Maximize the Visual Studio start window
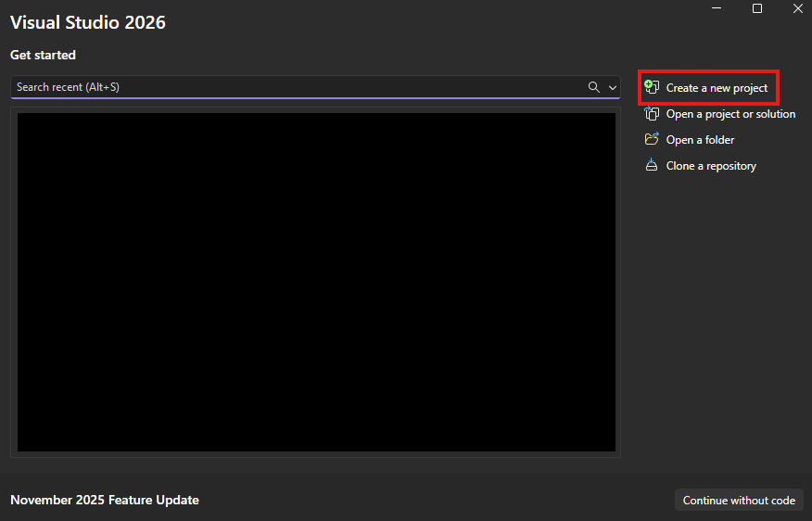812x521 pixels. pos(757,8)
